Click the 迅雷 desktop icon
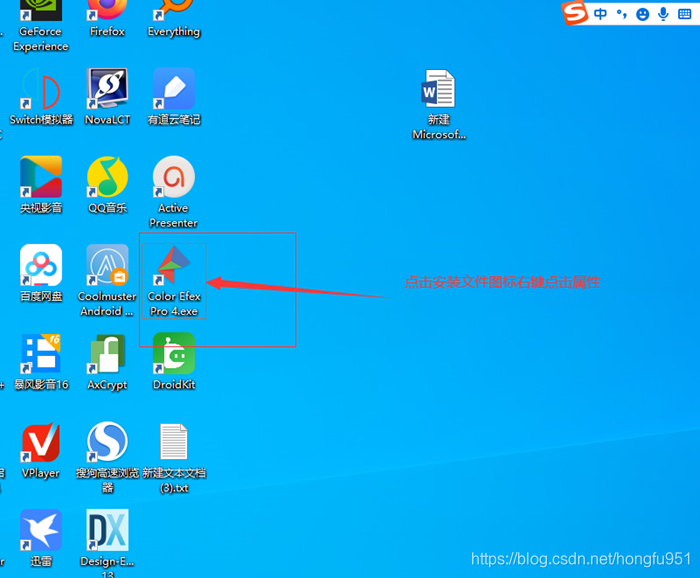700x578 pixels. (41, 538)
